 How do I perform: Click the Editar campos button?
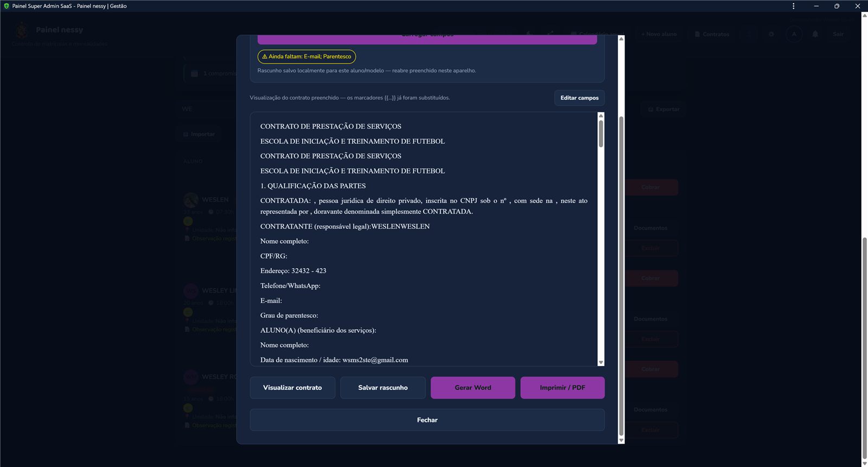coord(579,98)
